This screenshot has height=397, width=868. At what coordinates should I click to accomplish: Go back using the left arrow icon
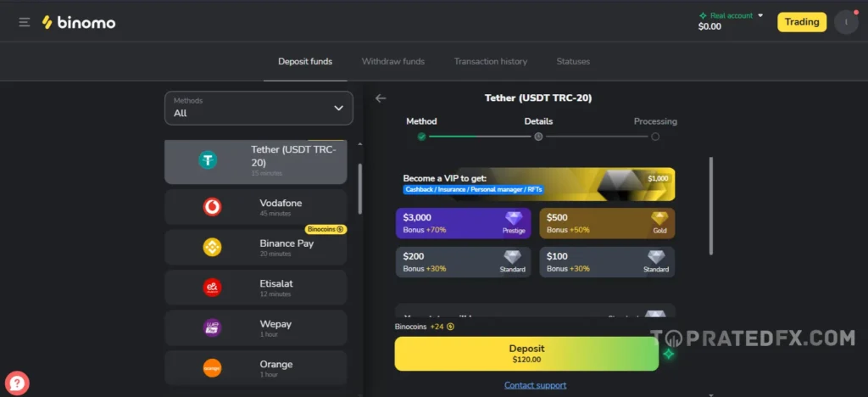(381, 98)
